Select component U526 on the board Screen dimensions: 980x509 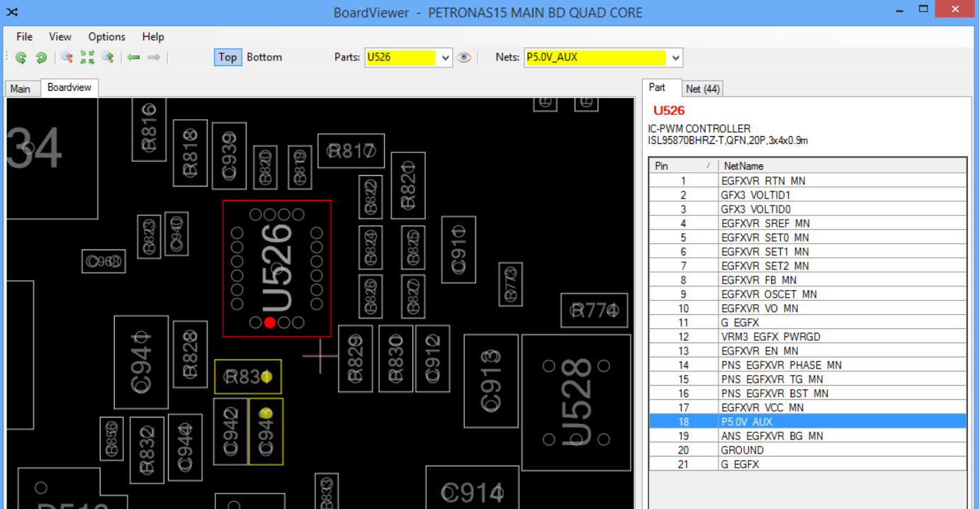pos(277,268)
